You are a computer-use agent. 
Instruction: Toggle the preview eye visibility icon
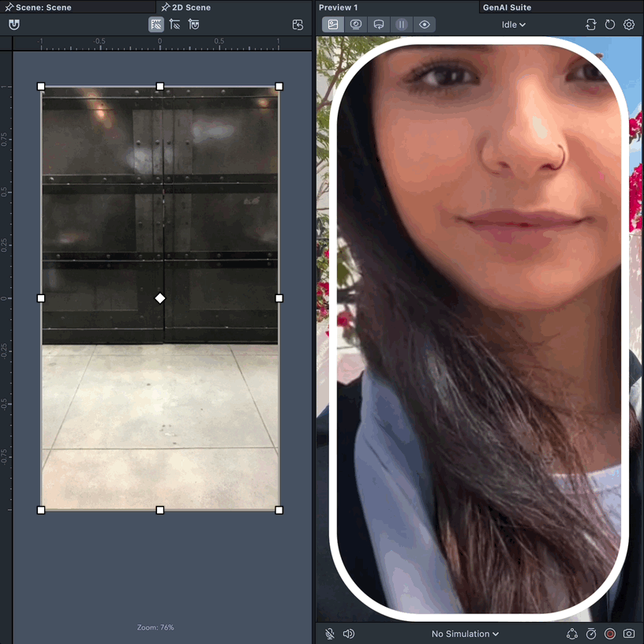coord(425,24)
